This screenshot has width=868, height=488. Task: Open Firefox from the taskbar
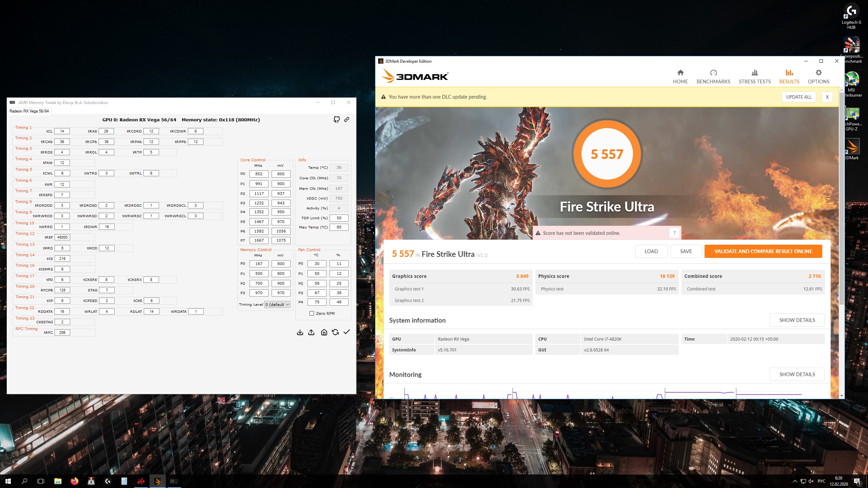74,481
